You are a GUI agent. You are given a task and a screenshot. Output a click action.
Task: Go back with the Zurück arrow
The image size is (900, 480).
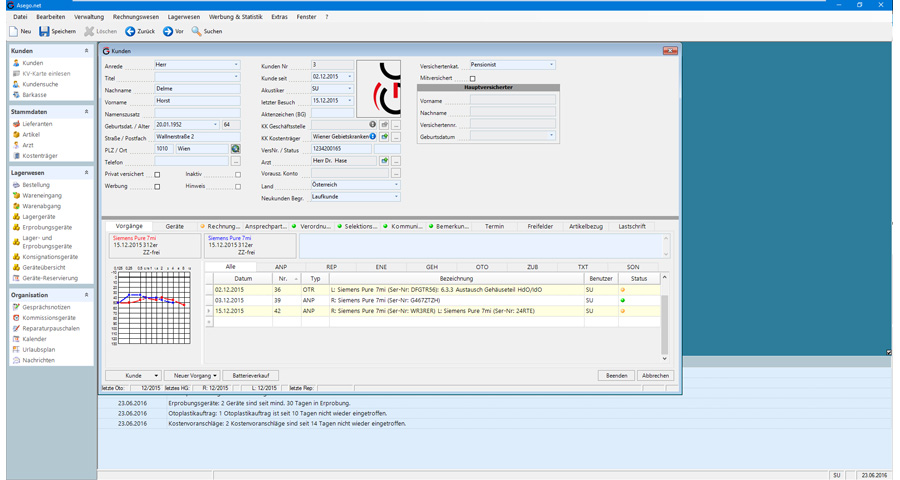coord(130,32)
